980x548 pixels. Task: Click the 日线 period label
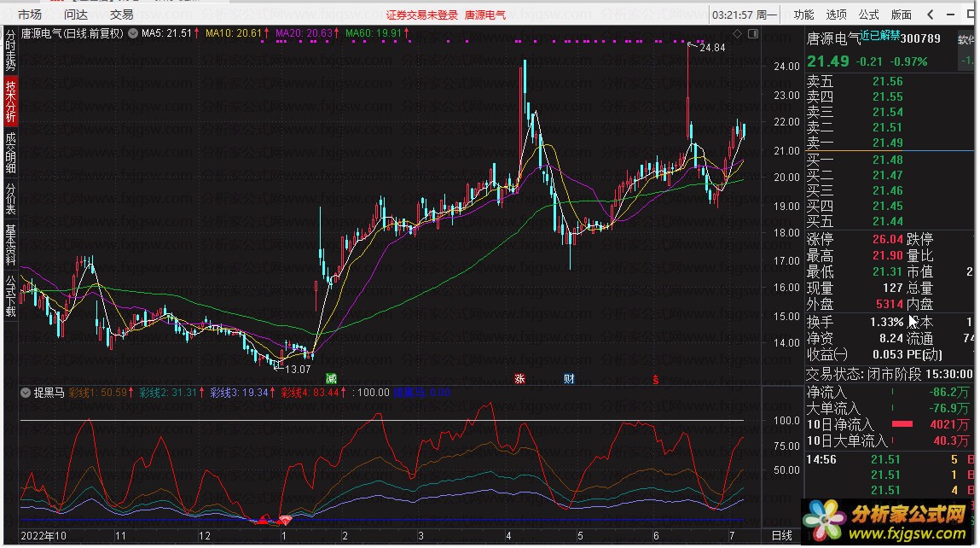pos(782,535)
